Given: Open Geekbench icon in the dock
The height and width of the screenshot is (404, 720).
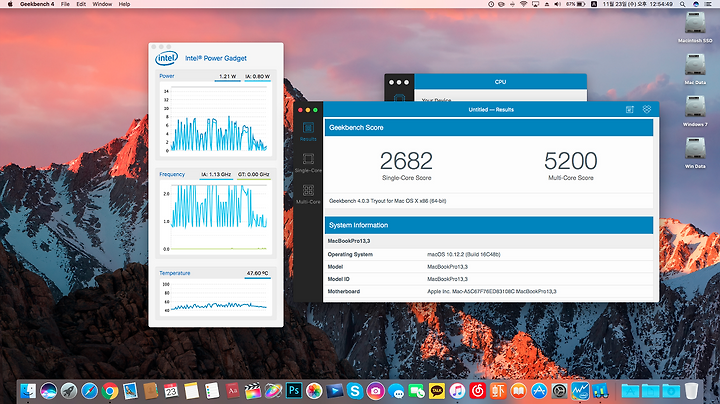Looking at the screenshot, I should (x=601, y=391).
